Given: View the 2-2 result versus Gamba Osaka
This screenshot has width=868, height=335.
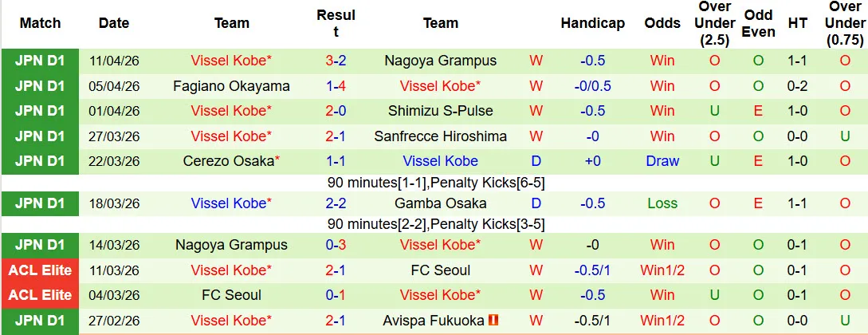Looking at the screenshot, I should click(x=336, y=203).
